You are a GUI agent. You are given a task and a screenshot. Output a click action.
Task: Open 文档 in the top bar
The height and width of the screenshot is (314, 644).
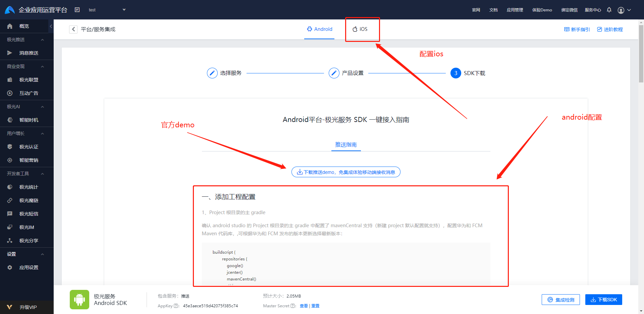493,10
